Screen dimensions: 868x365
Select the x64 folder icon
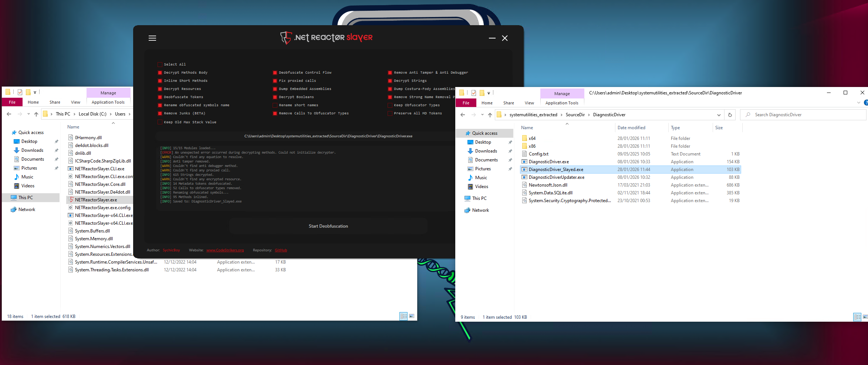tap(524, 138)
